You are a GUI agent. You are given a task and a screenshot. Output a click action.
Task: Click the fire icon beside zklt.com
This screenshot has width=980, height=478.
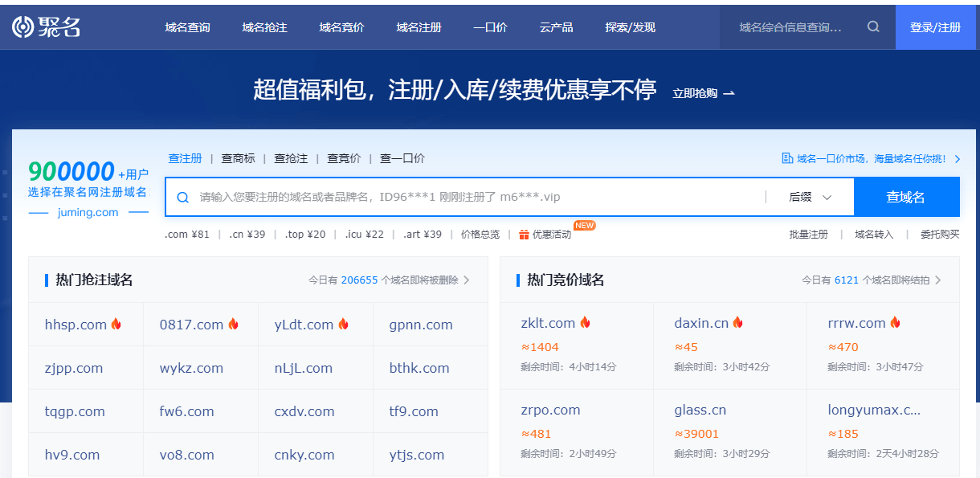[585, 322]
